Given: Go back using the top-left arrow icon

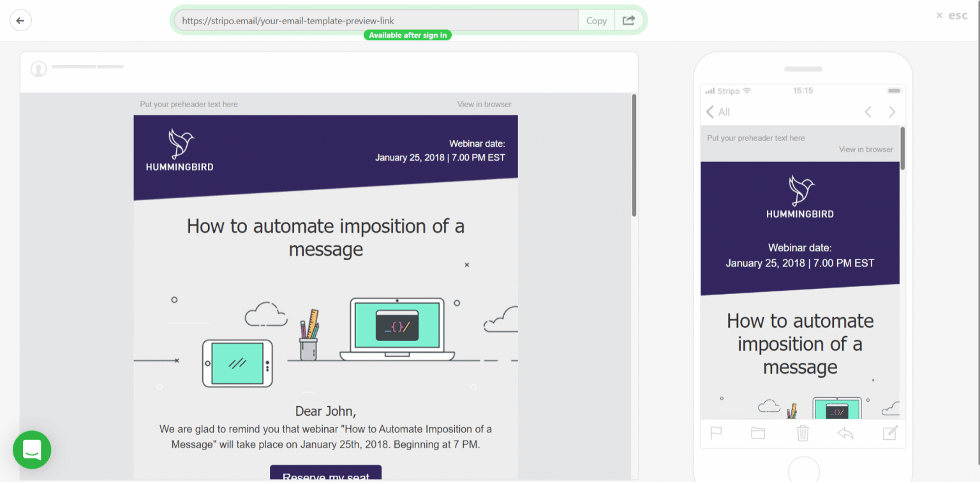Looking at the screenshot, I should (x=20, y=20).
